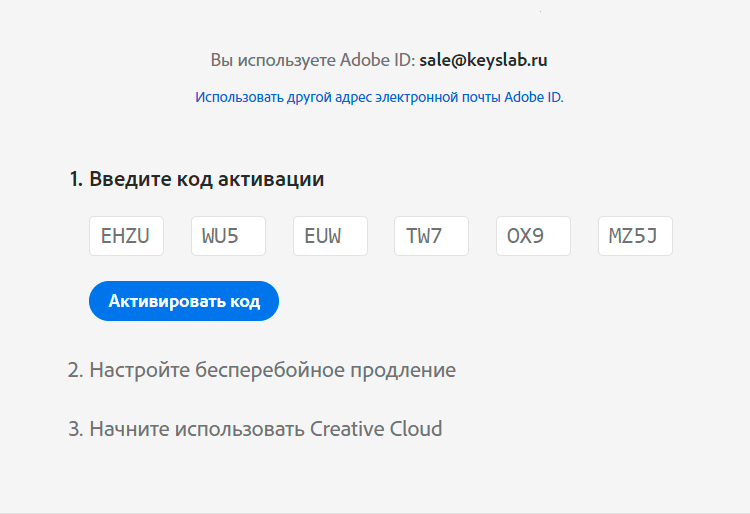Click the activation code field containing TW7
Image resolution: width=750 pixels, height=514 pixels.
(x=431, y=236)
